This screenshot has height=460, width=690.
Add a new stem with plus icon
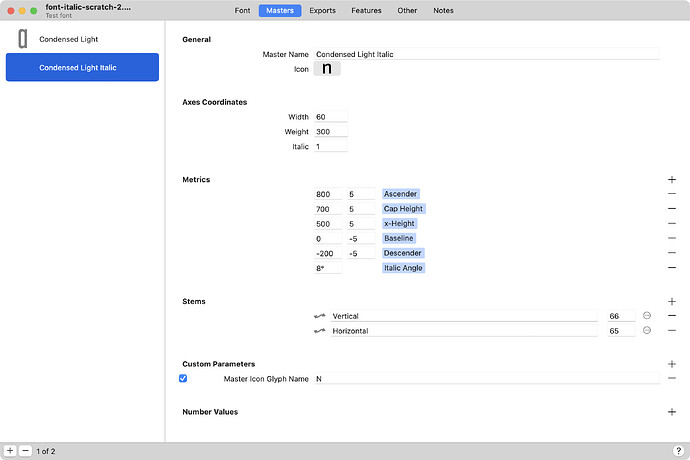(671, 301)
